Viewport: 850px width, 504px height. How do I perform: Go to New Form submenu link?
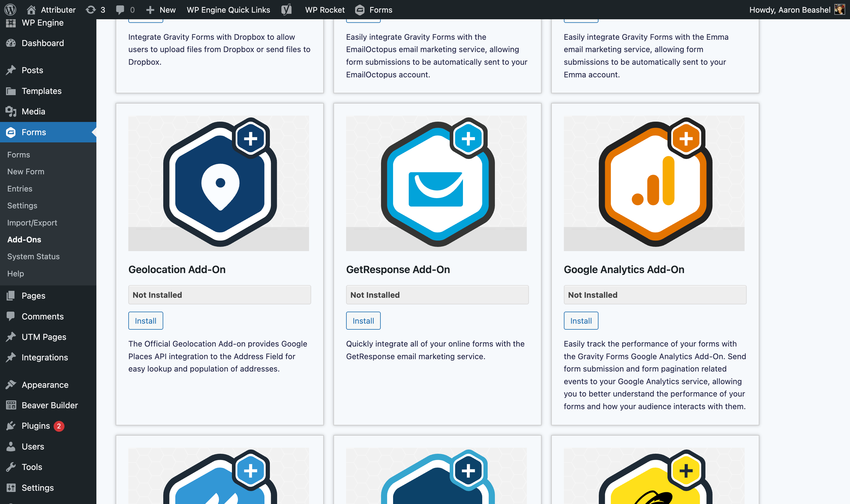[x=26, y=172]
